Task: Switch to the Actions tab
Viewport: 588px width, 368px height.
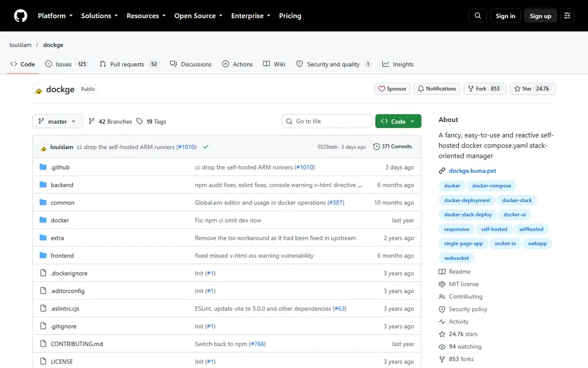Action: (237, 64)
